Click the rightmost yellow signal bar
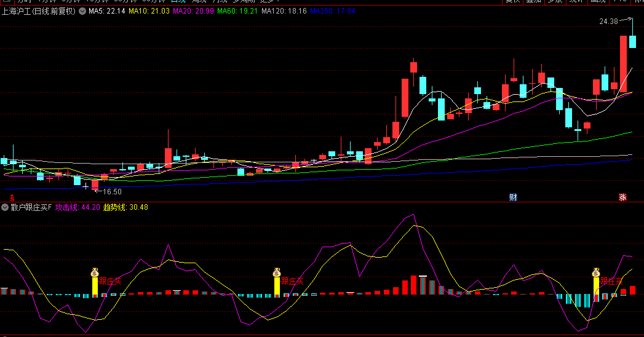This screenshot has height=337, width=644. 596,286
